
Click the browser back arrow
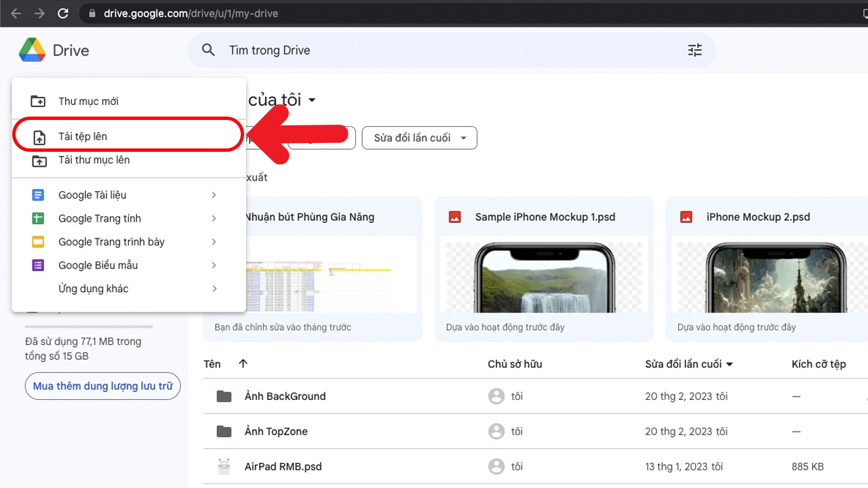pyautogui.click(x=16, y=14)
